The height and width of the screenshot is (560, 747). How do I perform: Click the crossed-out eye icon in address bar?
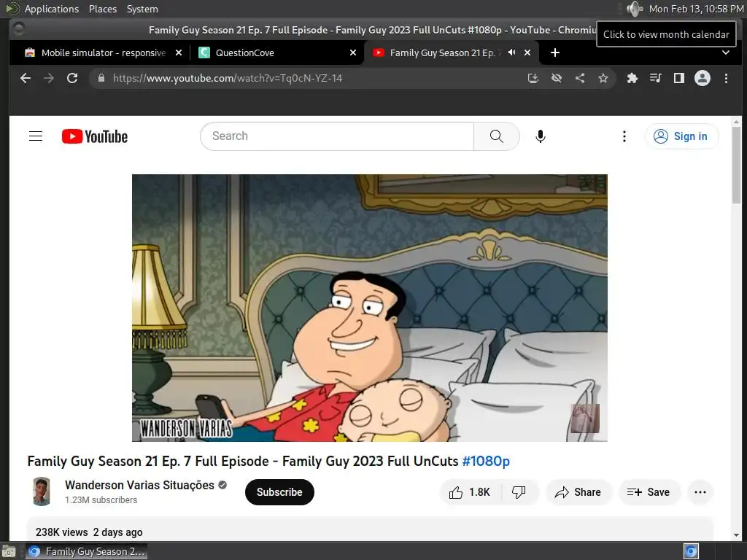[557, 78]
